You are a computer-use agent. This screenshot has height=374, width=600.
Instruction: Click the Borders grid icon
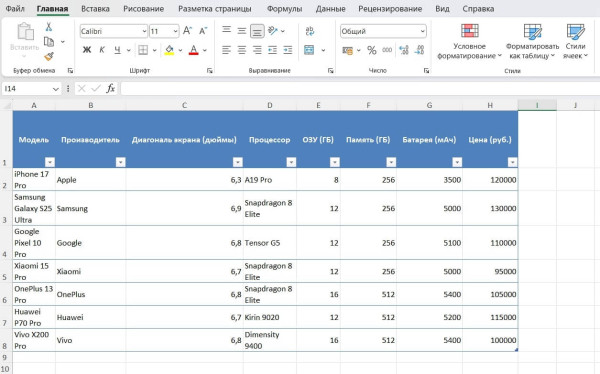143,50
